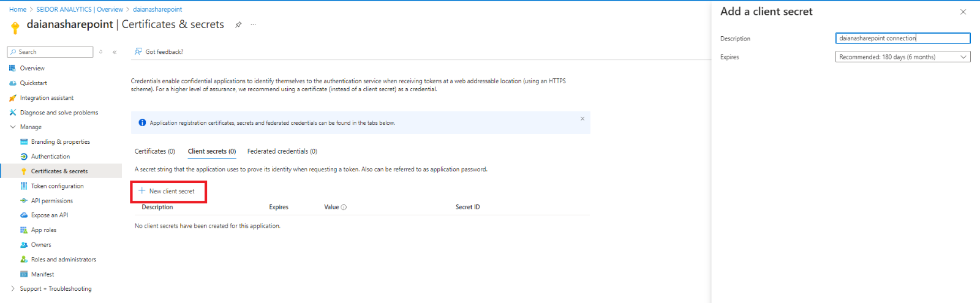Open Token configuration menu item
This screenshot has height=303, width=980.
coord(57,186)
